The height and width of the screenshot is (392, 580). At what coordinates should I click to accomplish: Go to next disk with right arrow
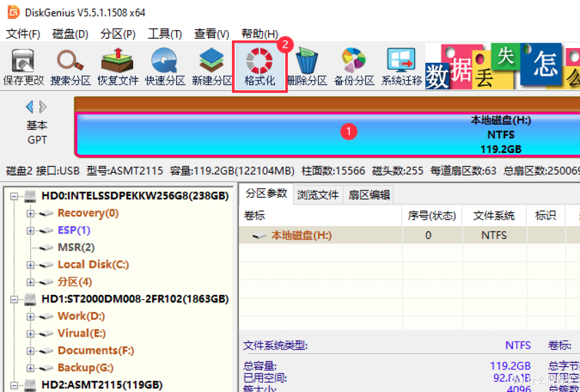43,107
